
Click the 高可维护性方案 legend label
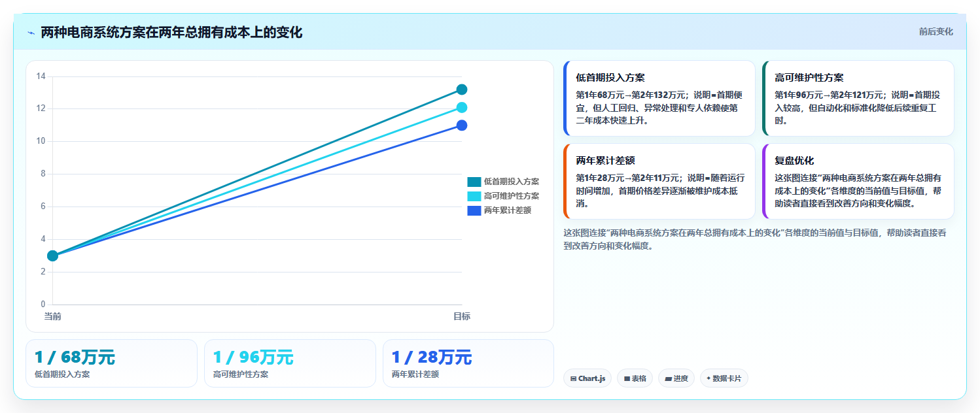(512, 196)
